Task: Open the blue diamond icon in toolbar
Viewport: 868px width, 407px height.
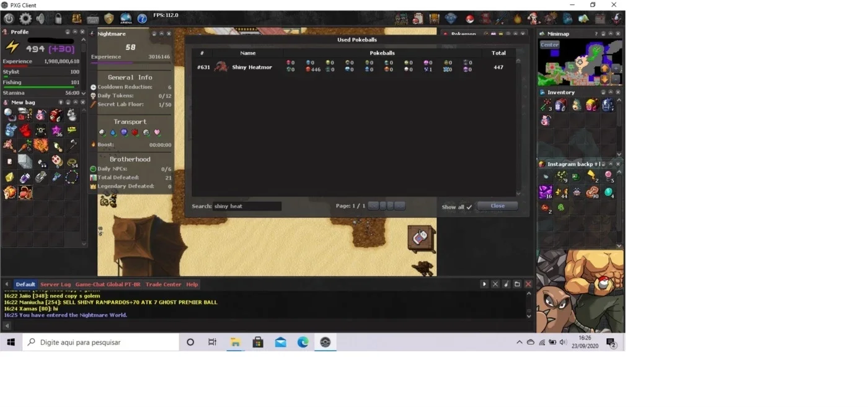Action: point(451,19)
